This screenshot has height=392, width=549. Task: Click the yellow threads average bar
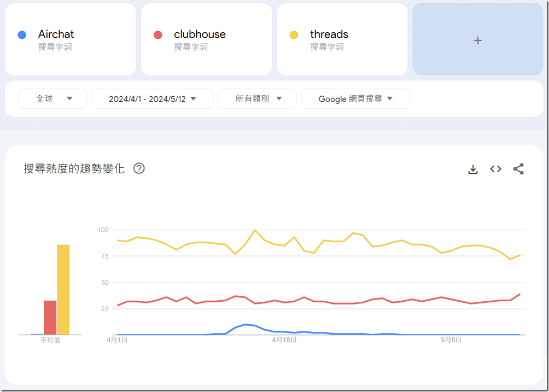coord(63,290)
